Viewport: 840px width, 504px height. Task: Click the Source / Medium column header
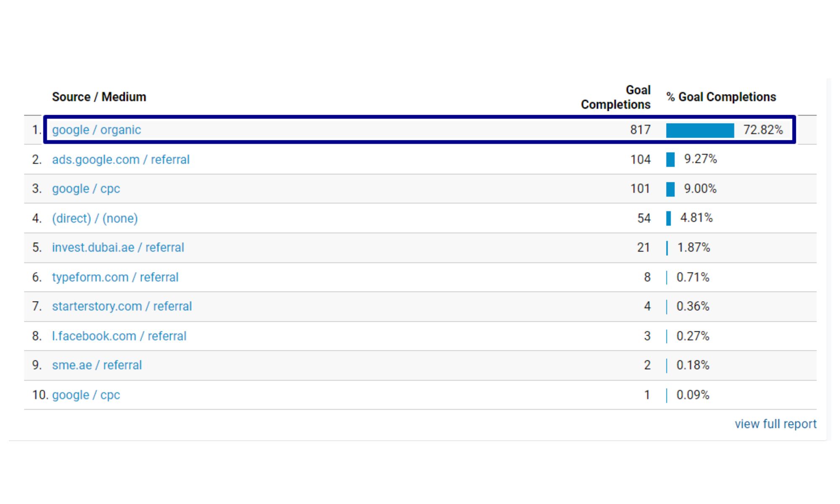(x=99, y=97)
